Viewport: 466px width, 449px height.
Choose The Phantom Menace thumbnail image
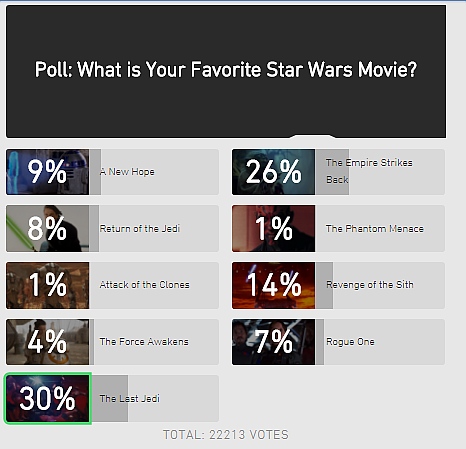[273, 228]
